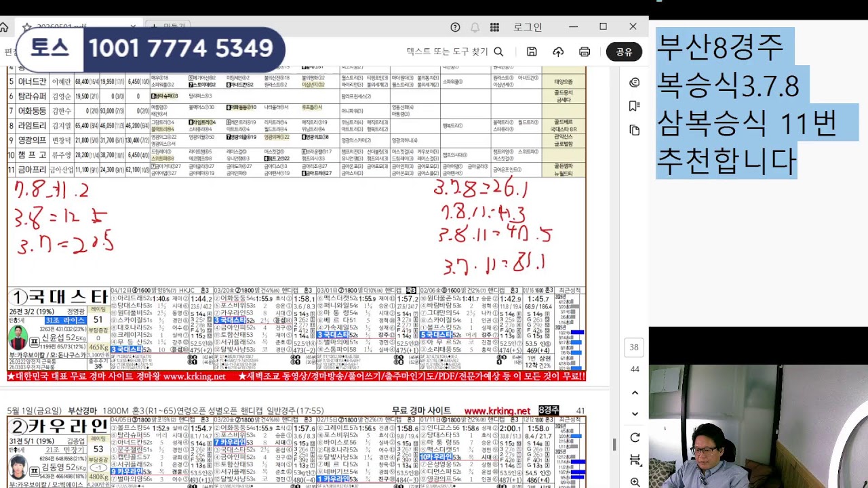Click the ②카우라인 horse name heading
Screen dimensions: 868x488
pyautogui.click(x=58, y=426)
